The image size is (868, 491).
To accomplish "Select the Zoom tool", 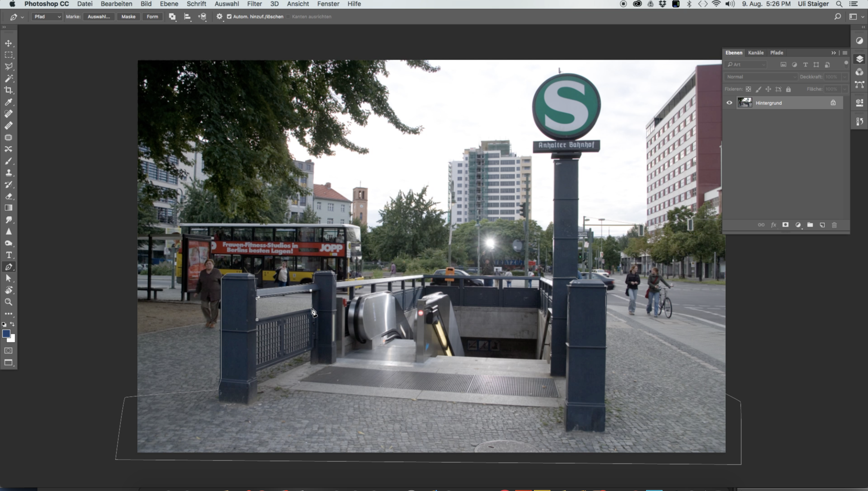I will 9,302.
